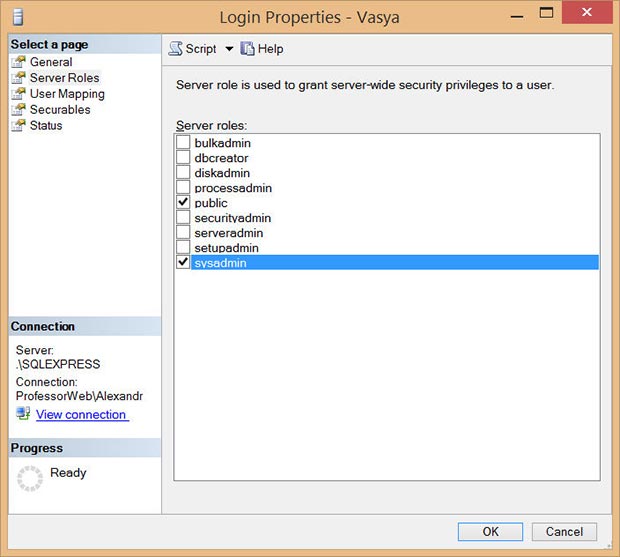
Task: Select the processadmin row text
Action: [233, 188]
